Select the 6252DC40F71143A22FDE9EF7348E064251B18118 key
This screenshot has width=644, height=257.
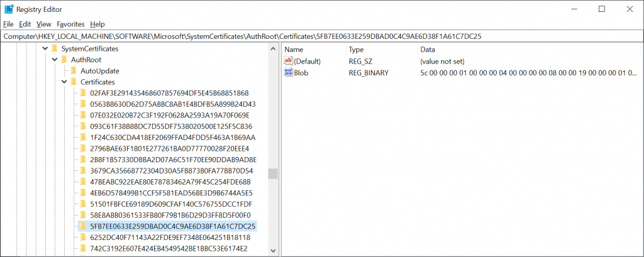point(170,238)
